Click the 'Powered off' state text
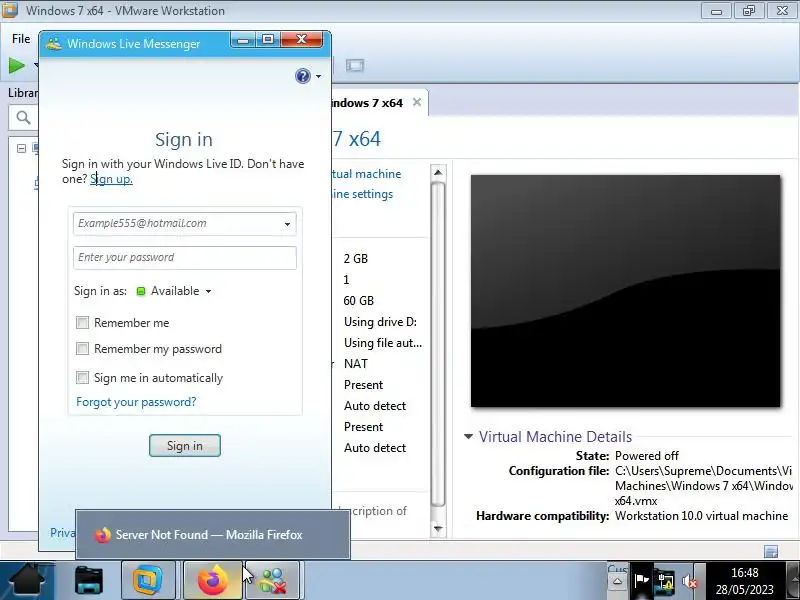800x600 pixels. (647, 456)
